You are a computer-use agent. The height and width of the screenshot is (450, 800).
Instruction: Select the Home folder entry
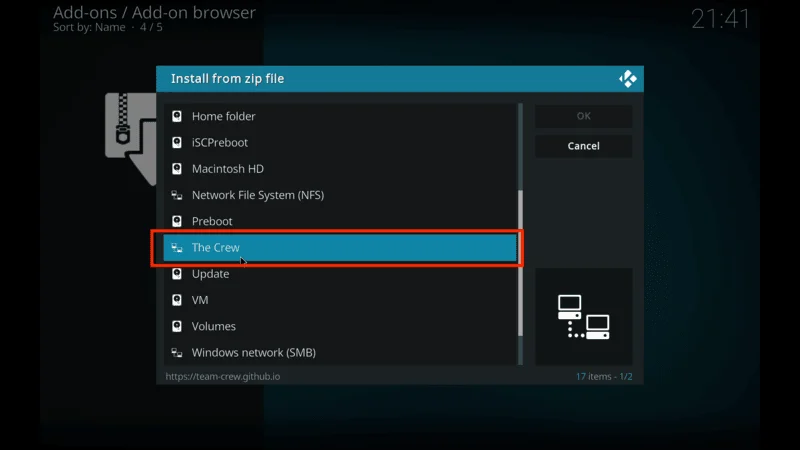coord(340,116)
